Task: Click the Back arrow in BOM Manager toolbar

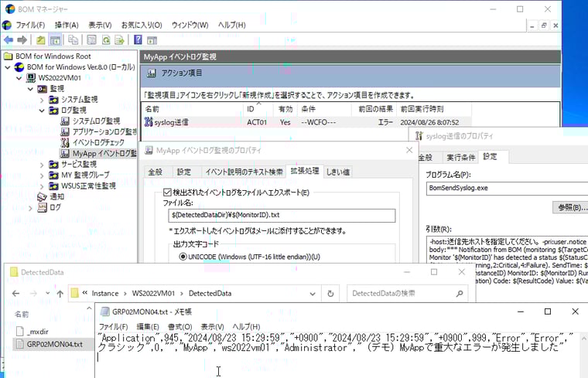Action: coord(9,39)
